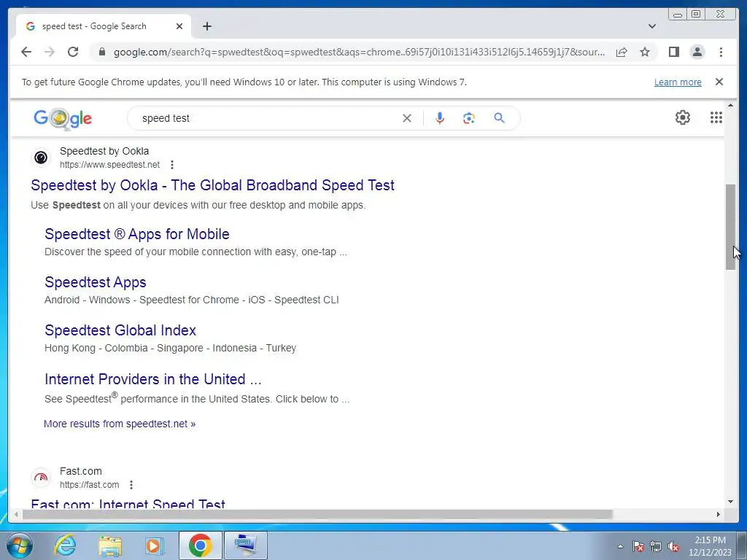This screenshot has height=560, width=747.
Task: Open Speedtest Apps for Mobile link
Action: point(136,234)
